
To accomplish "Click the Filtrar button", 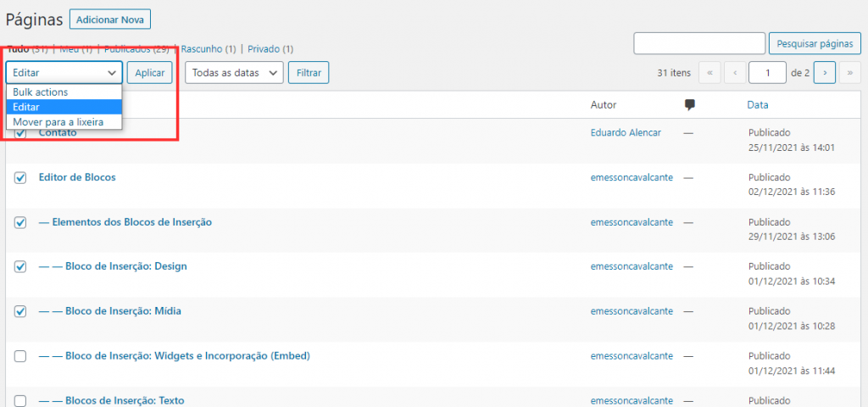I will click(x=309, y=73).
